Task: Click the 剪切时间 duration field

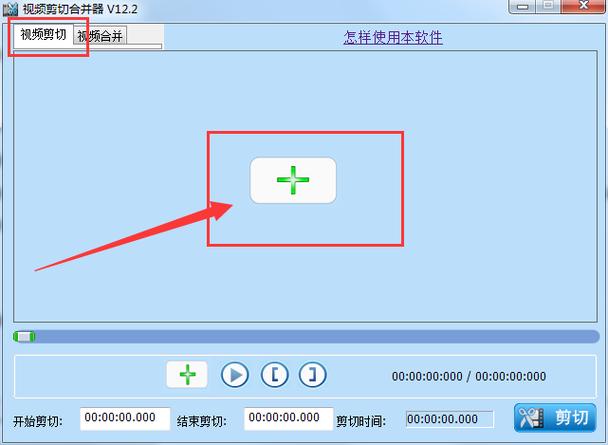Action: pyautogui.click(x=450, y=419)
